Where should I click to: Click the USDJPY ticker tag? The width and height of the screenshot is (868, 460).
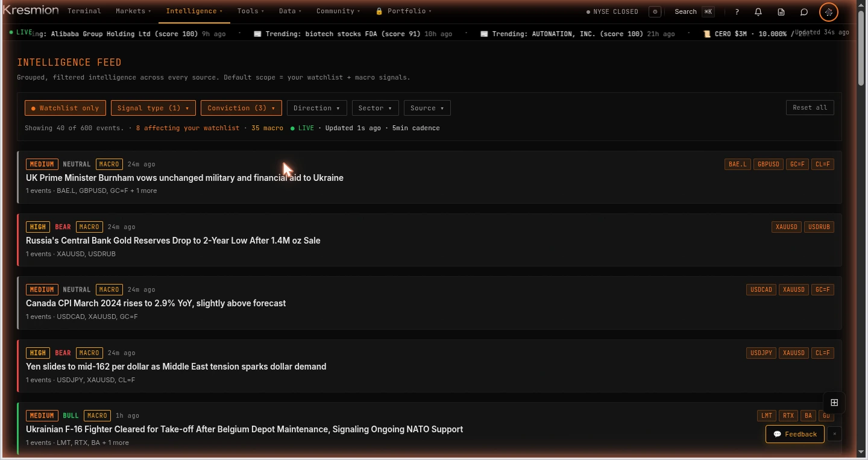click(x=761, y=353)
